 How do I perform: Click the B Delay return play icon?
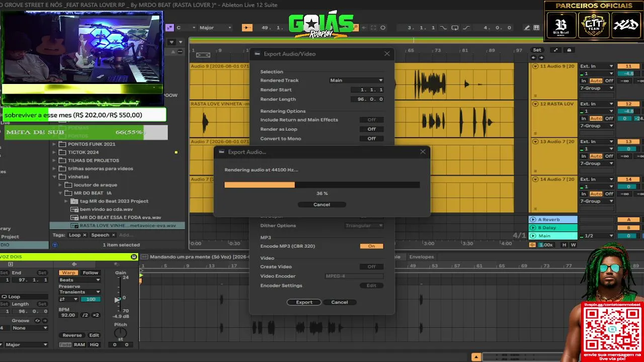pos(533,228)
